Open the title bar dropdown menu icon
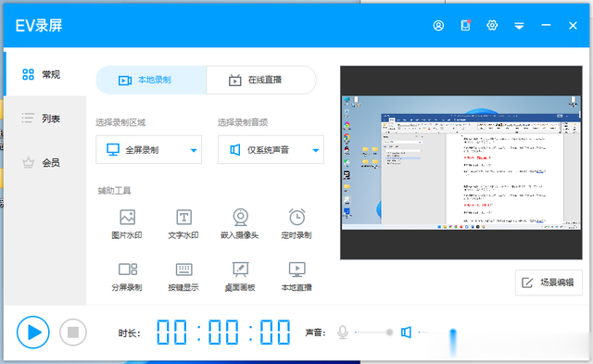 point(519,26)
